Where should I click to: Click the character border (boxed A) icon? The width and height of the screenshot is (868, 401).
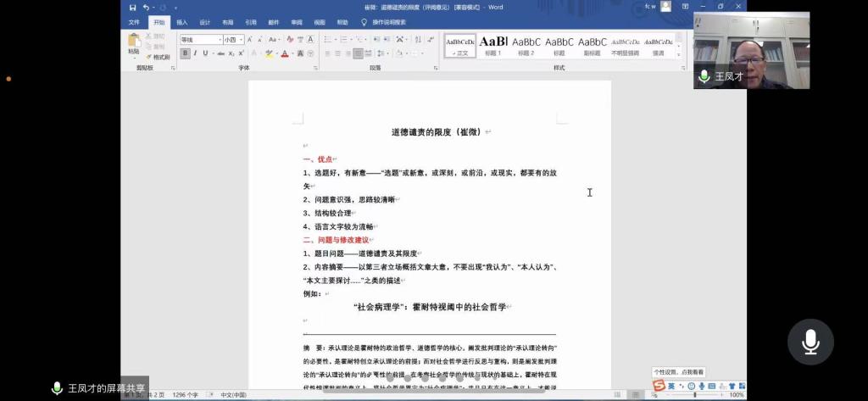[x=310, y=39]
